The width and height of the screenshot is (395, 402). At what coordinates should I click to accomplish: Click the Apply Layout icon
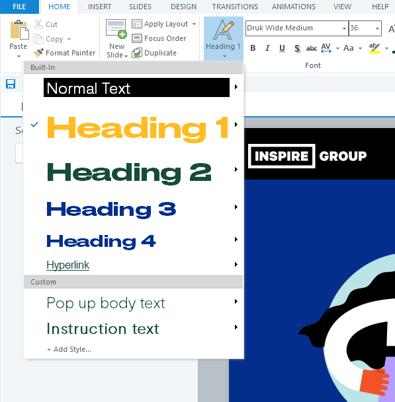click(x=137, y=24)
